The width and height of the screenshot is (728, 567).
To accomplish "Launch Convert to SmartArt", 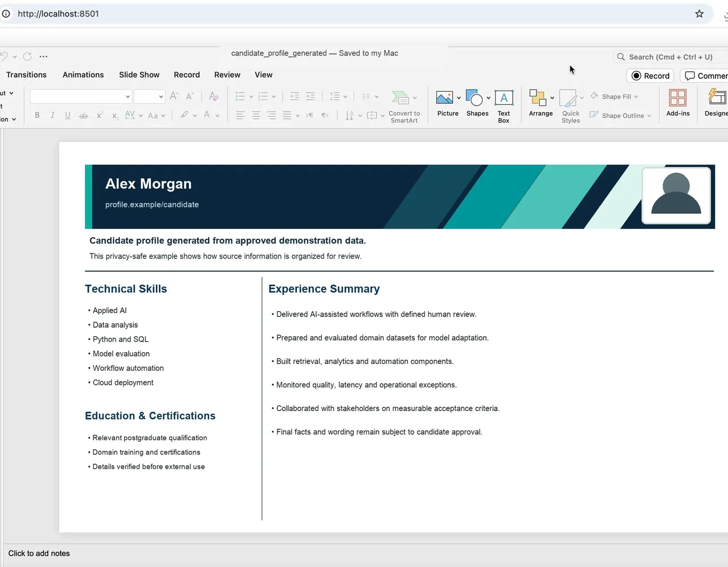I will pyautogui.click(x=404, y=106).
